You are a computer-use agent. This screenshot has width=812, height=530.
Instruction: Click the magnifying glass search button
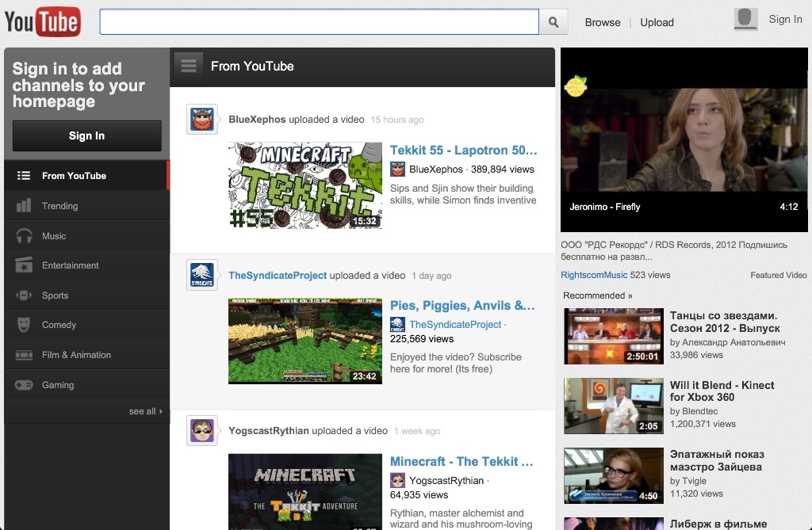(x=553, y=22)
